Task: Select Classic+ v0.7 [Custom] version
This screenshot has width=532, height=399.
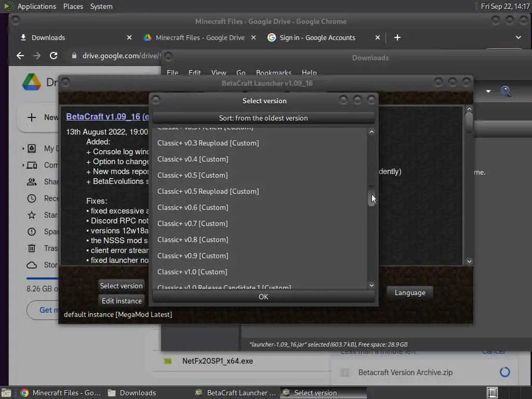Action: [x=260, y=223]
